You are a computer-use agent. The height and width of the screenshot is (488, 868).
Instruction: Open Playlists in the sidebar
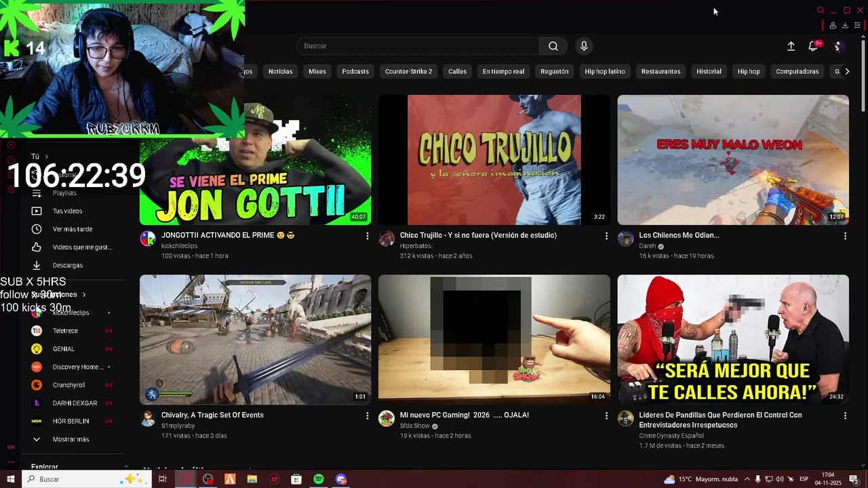pos(64,193)
